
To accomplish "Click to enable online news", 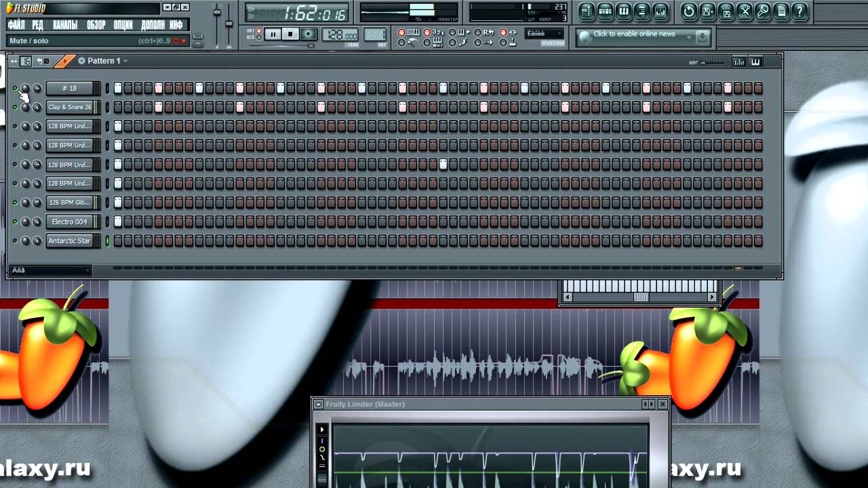I will (634, 34).
